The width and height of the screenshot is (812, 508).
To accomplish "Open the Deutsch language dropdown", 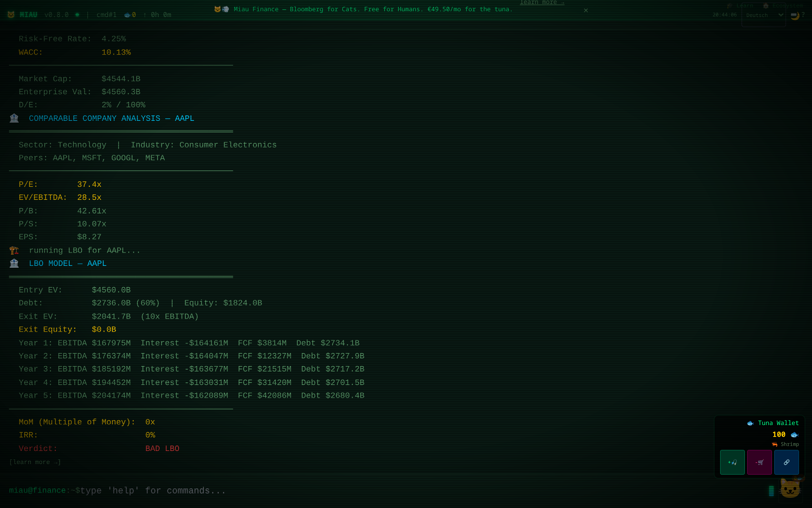I will tap(764, 15).
